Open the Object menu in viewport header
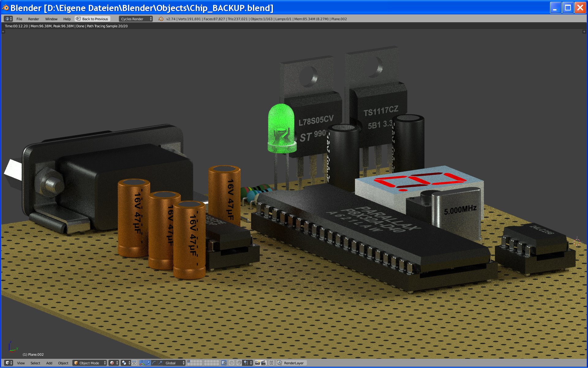The width and height of the screenshot is (588, 368). [x=63, y=363]
